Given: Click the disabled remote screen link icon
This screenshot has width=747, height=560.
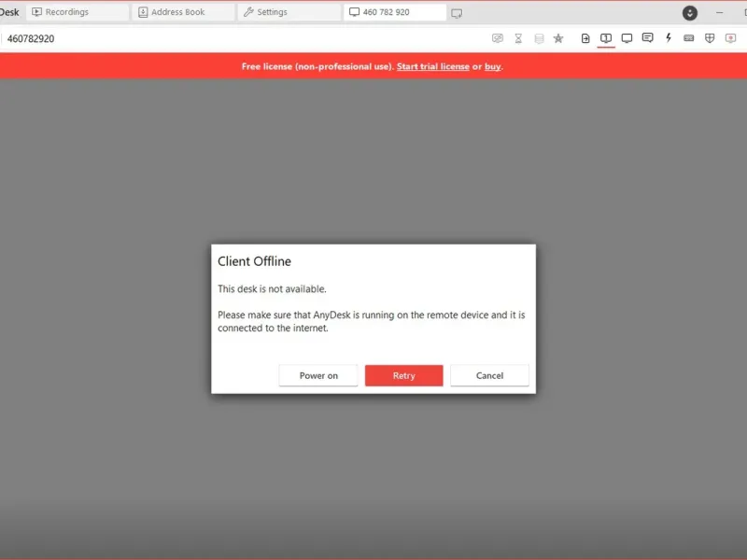Looking at the screenshot, I should pos(498,38).
